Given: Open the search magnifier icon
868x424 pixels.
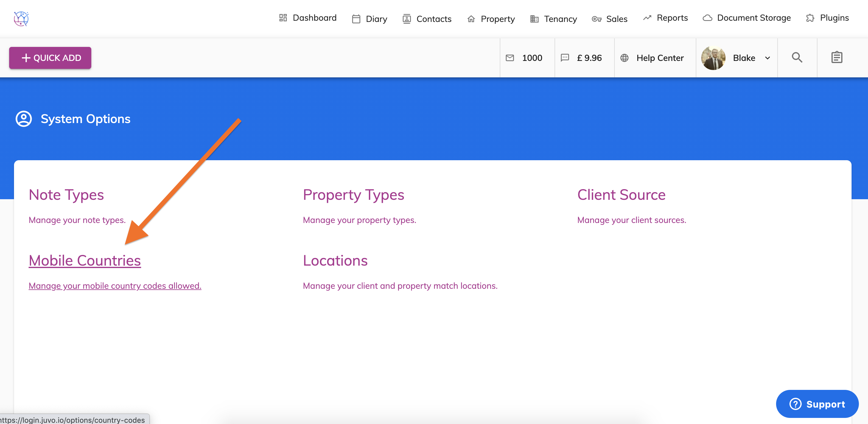Looking at the screenshot, I should tap(796, 58).
